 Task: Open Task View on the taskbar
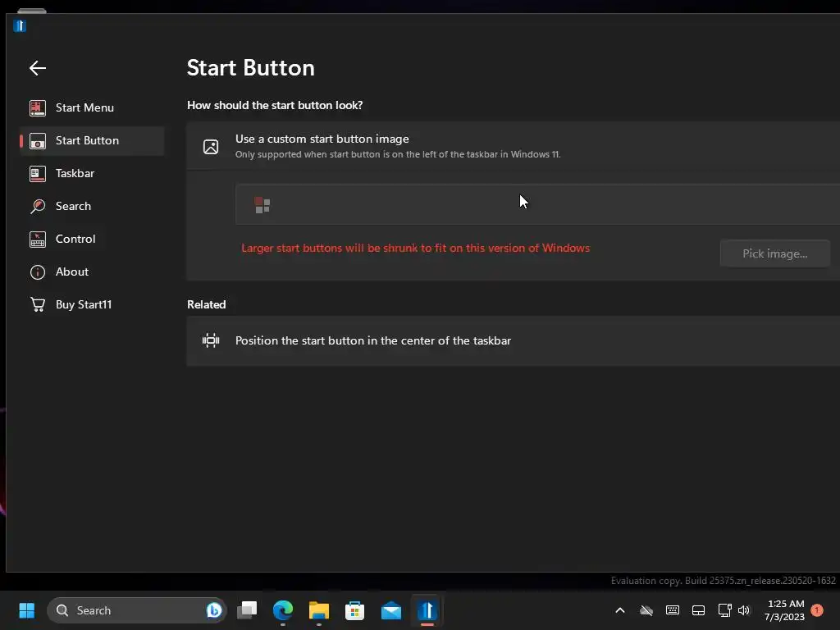tap(248, 610)
